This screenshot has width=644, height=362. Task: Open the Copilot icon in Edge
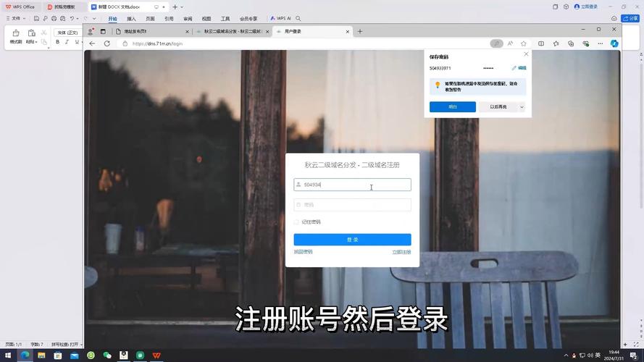point(614,43)
